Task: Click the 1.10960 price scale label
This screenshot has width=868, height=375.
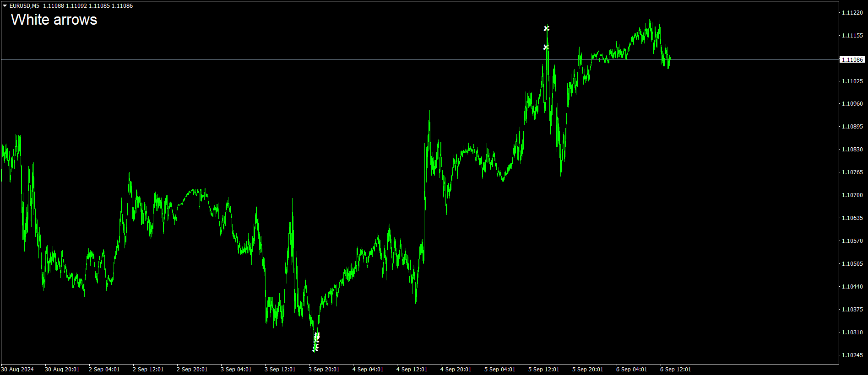Action: 852,104
